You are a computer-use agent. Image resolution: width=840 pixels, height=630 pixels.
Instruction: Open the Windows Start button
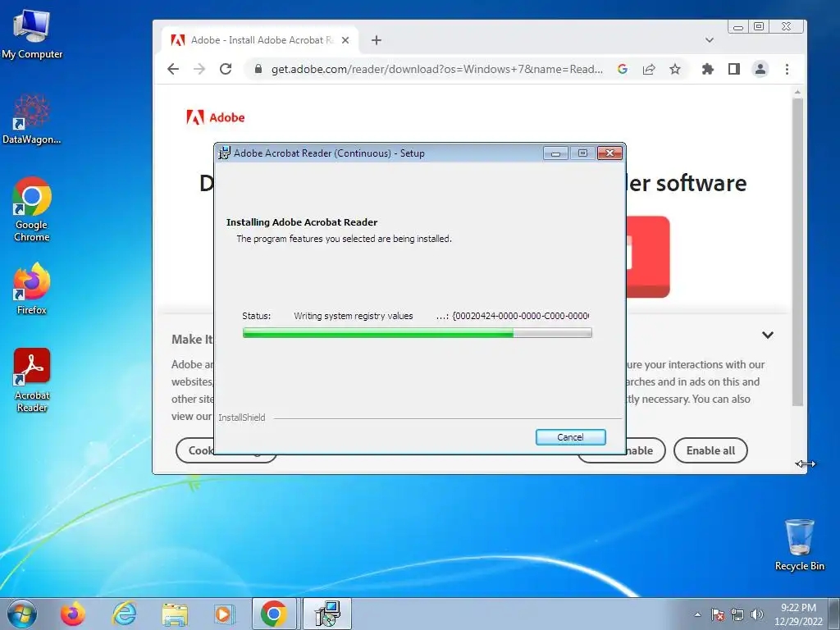click(x=22, y=614)
